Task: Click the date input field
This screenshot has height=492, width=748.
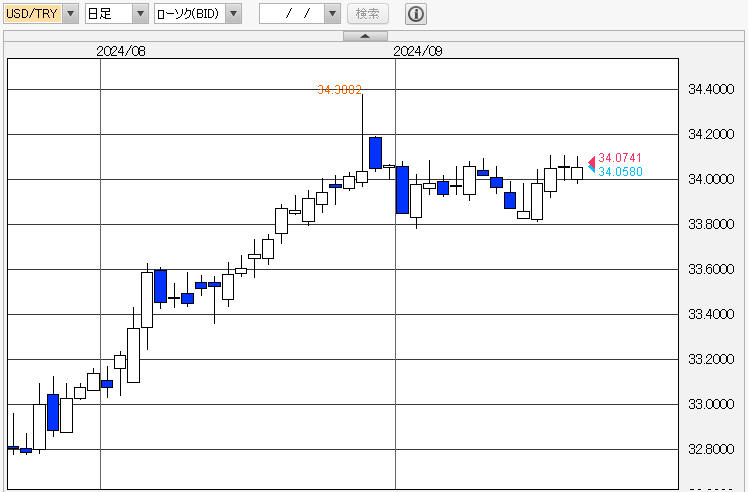Action: [x=292, y=13]
